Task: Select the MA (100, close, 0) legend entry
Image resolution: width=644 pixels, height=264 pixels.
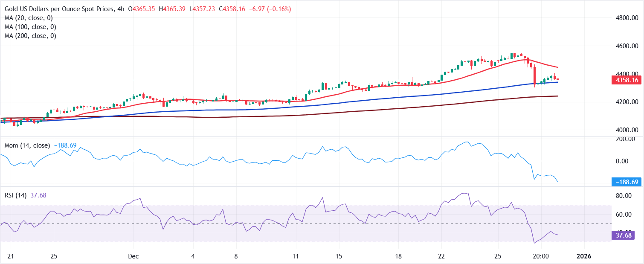Action: 30,26
